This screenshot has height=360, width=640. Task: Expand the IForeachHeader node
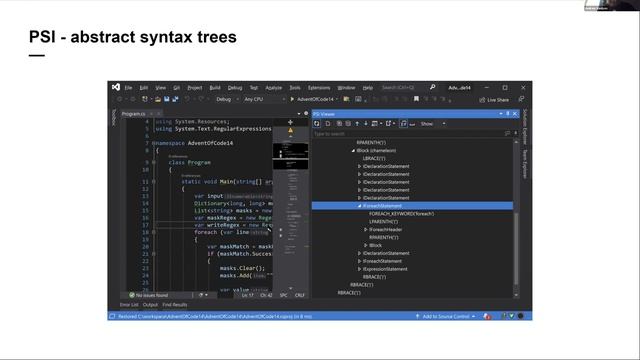[366, 230]
